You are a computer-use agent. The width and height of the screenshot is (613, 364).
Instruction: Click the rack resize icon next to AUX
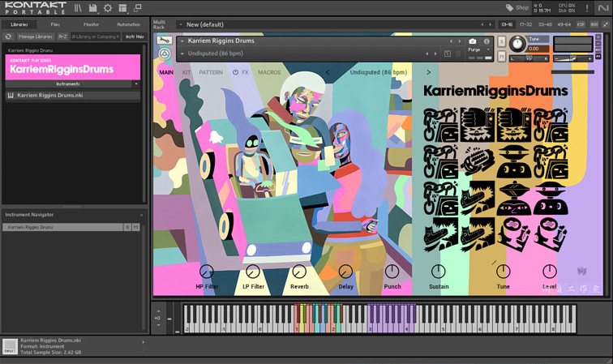point(606,24)
